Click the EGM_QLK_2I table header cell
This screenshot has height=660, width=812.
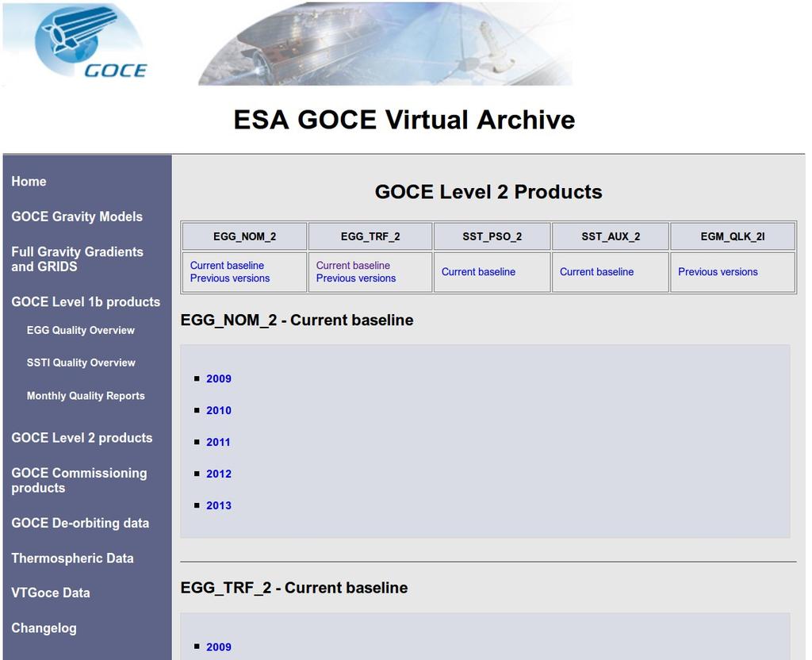coord(733,236)
